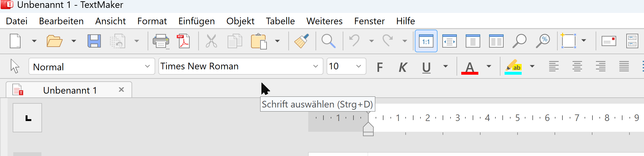Image resolution: width=644 pixels, height=156 pixels.
Task: Center align text with alignment button
Action: [577, 66]
